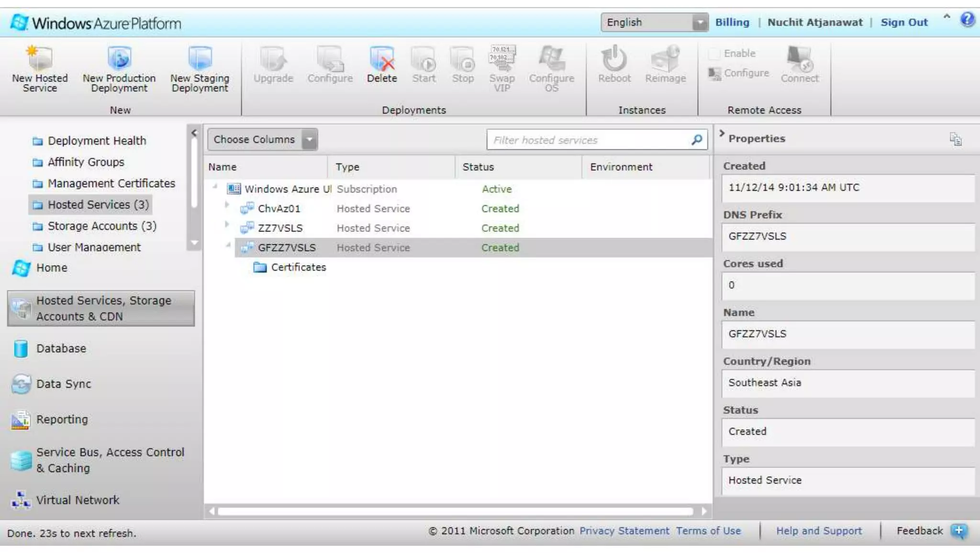The width and height of the screenshot is (980, 553).
Task: Collapse the navigation pane arrow
Action: point(194,133)
